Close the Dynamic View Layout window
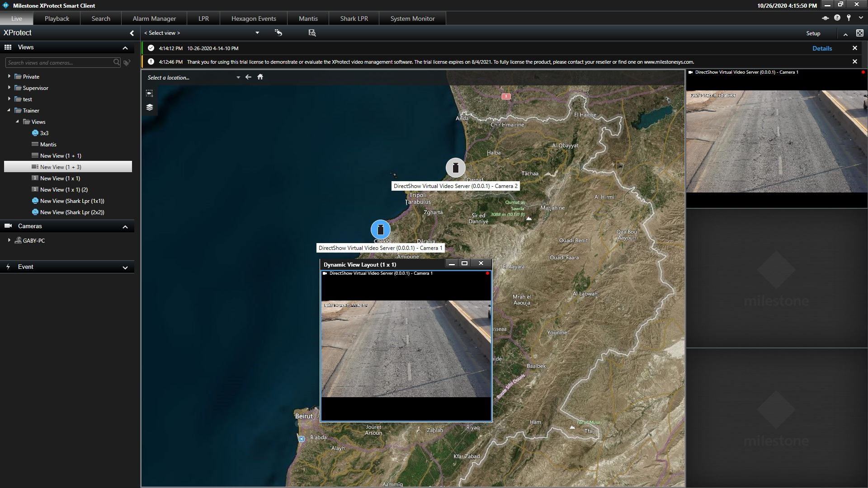868x488 pixels. [x=481, y=263]
